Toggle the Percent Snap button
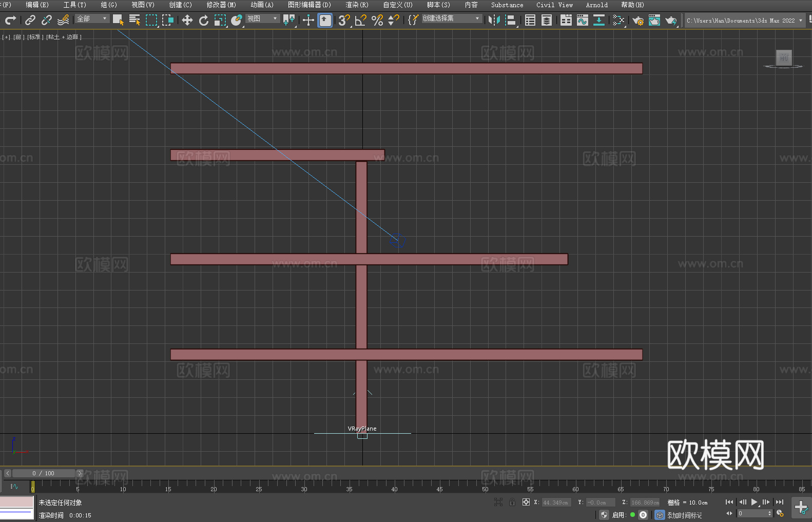This screenshot has width=812, height=522. point(377,20)
